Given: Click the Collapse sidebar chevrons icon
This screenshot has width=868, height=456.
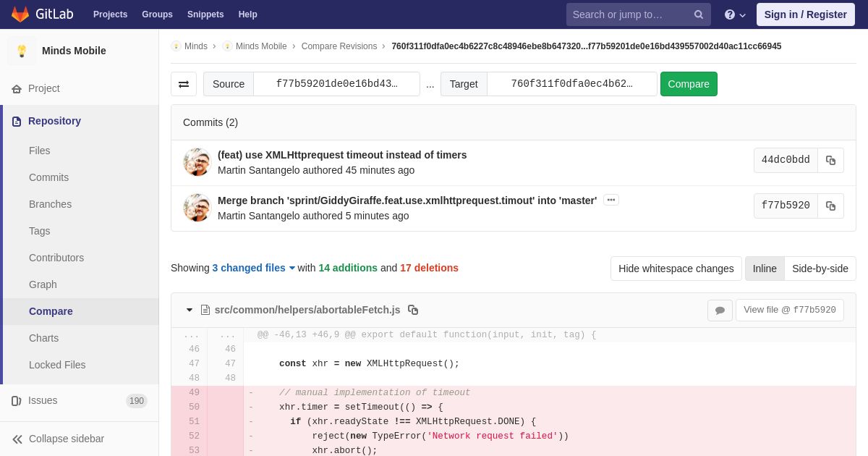Looking at the screenshot, I should coord(17,439).
